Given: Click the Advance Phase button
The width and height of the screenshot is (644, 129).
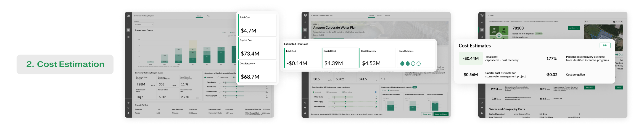Looking at the screenshot, I should (441, 114).
